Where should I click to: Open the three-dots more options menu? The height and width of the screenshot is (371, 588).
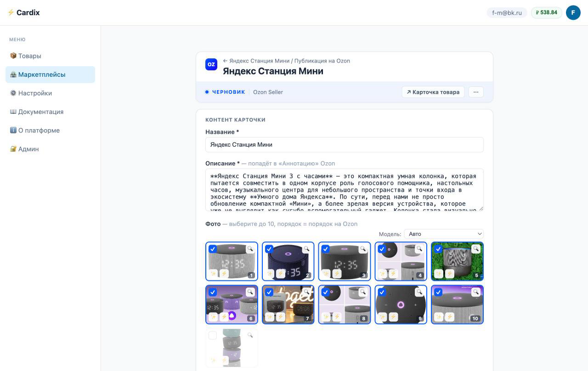click(x=476, y=92)
